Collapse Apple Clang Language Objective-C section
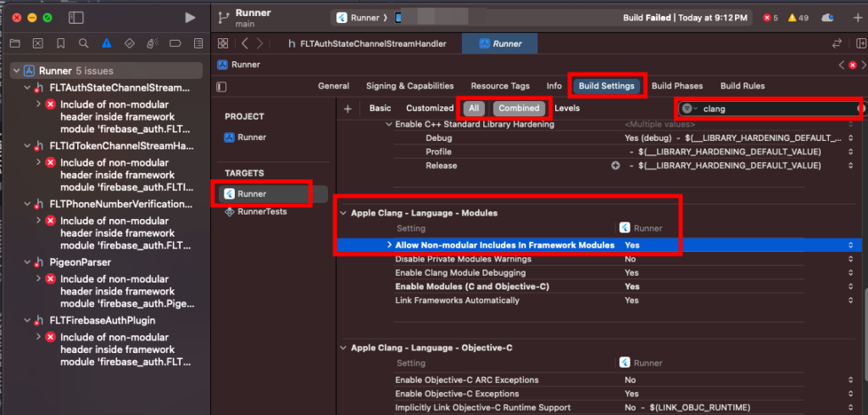 tap(344, 348)
